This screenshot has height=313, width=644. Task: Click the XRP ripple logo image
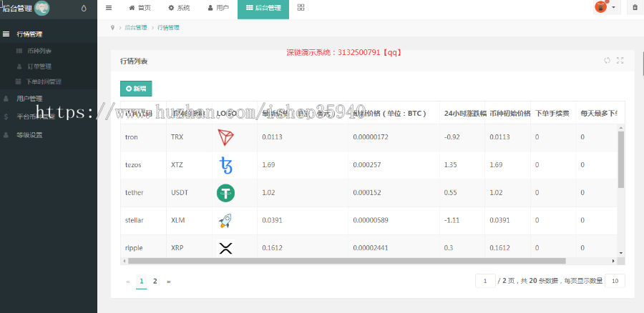pos(225,248)
